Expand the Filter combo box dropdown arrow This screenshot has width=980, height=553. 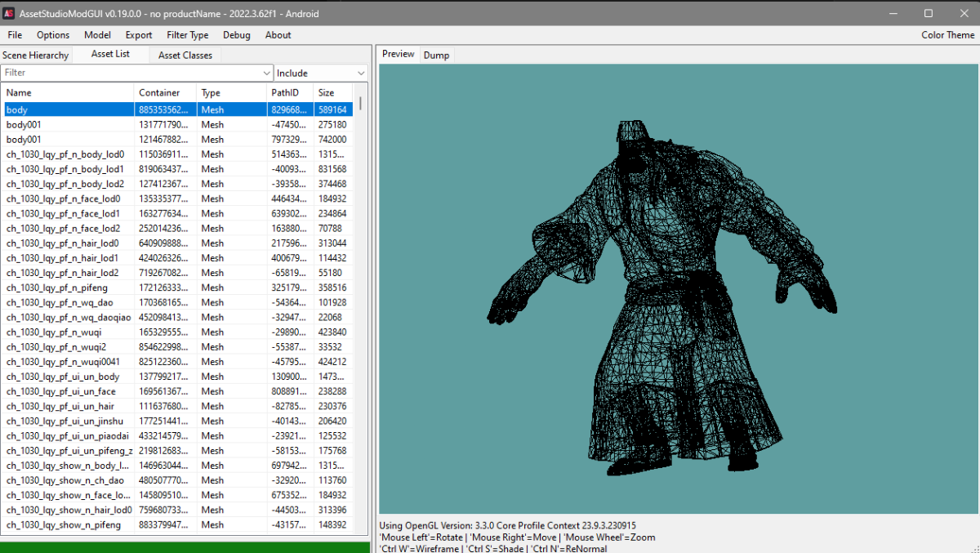click(x=267, y=74)
